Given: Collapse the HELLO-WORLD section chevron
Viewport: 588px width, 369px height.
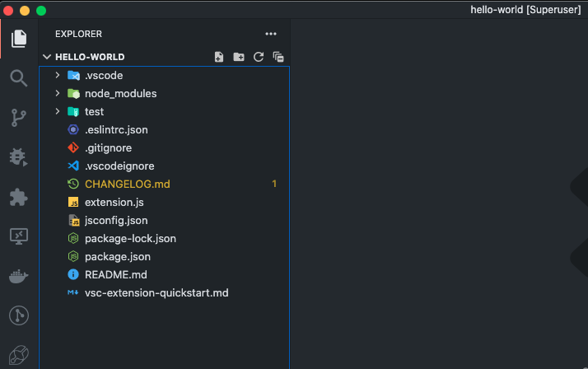Looking at the screenshot, I should (x=47, y=57).
